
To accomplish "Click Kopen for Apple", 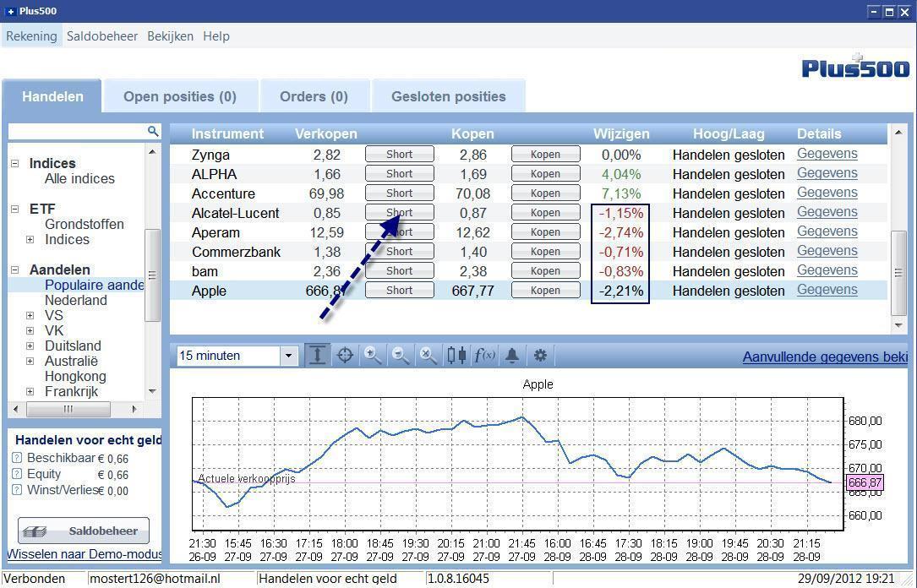I will (x=546, y=291).
